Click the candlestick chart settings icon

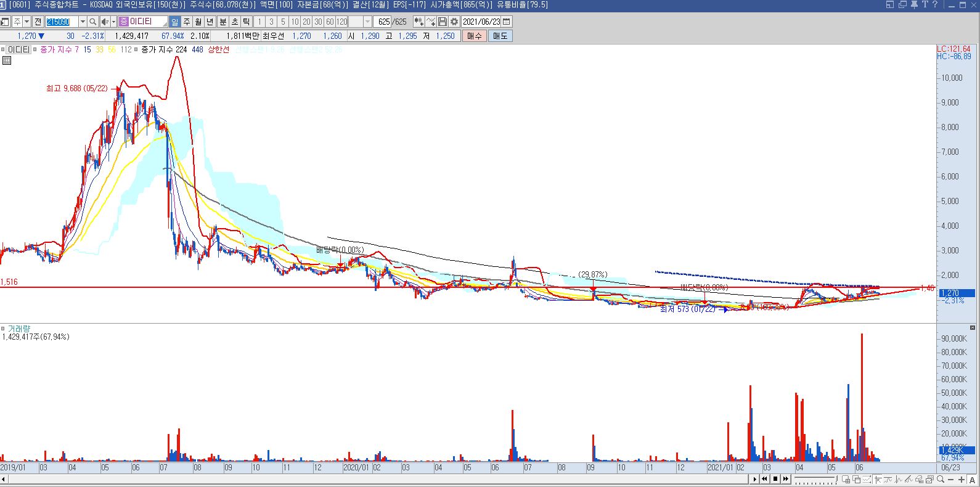coord(419,22)
